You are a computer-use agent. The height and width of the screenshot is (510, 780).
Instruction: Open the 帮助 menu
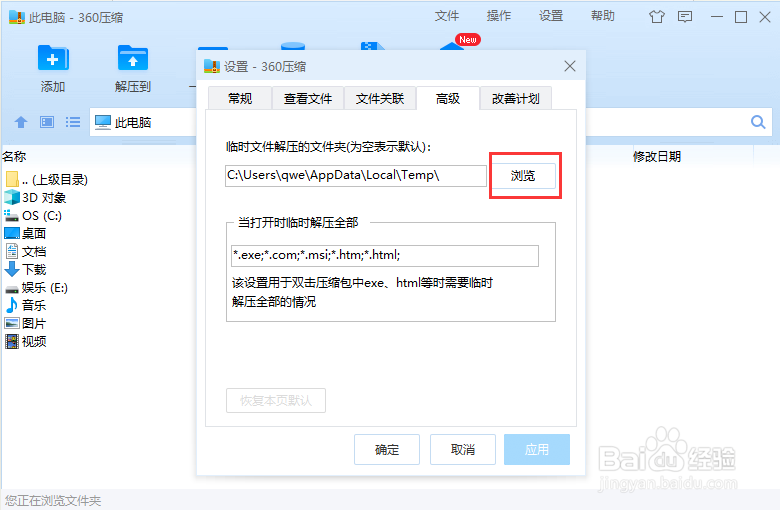point(603,16)
